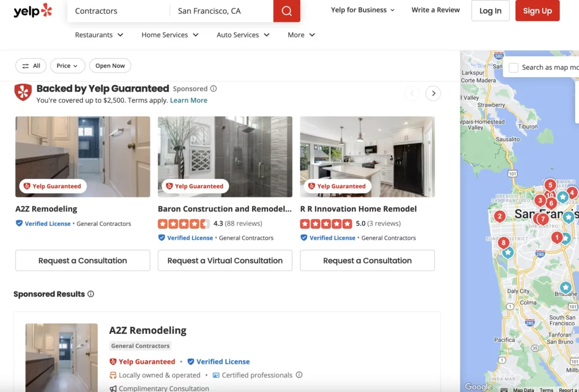
Task: Click the Yelp logo
Action: click(x=33, y=11)
